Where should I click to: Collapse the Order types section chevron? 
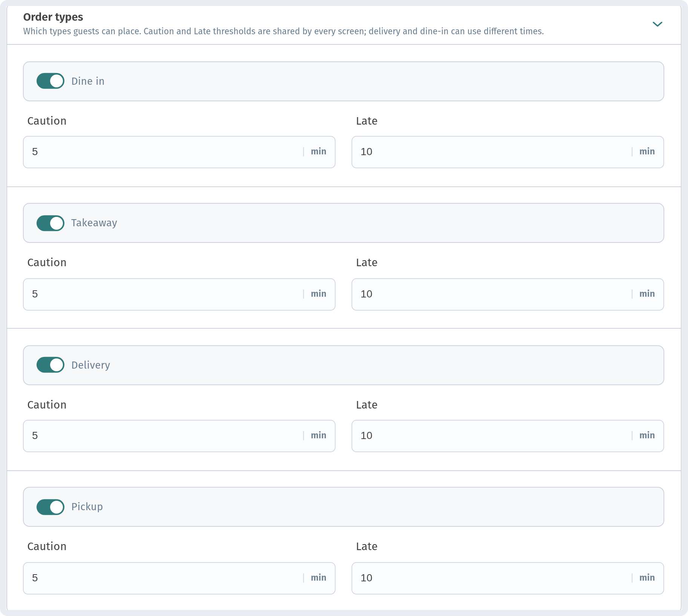tap(657, 24)
